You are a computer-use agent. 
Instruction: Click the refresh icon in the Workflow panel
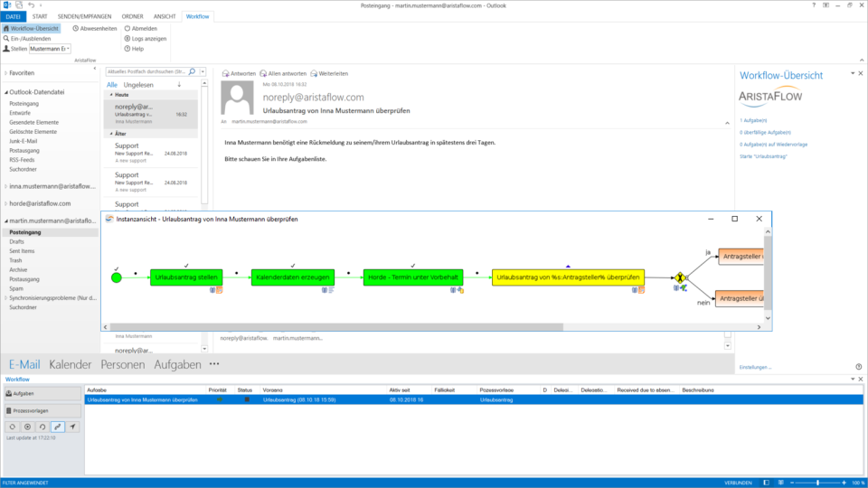tap(12, 427)
